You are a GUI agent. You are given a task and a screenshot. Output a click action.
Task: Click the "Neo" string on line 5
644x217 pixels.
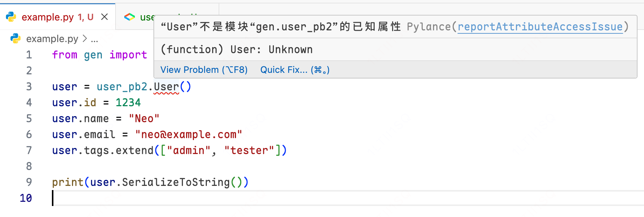tap(144, 119)
